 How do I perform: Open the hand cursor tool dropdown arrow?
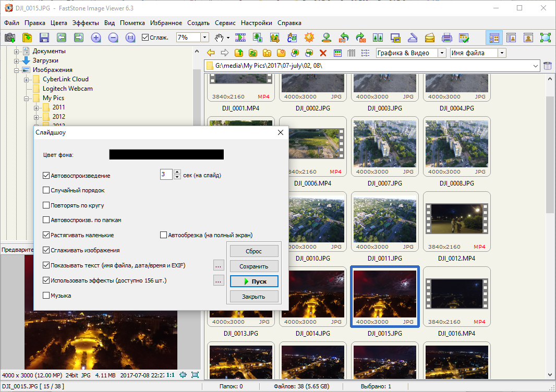[228, 38]
